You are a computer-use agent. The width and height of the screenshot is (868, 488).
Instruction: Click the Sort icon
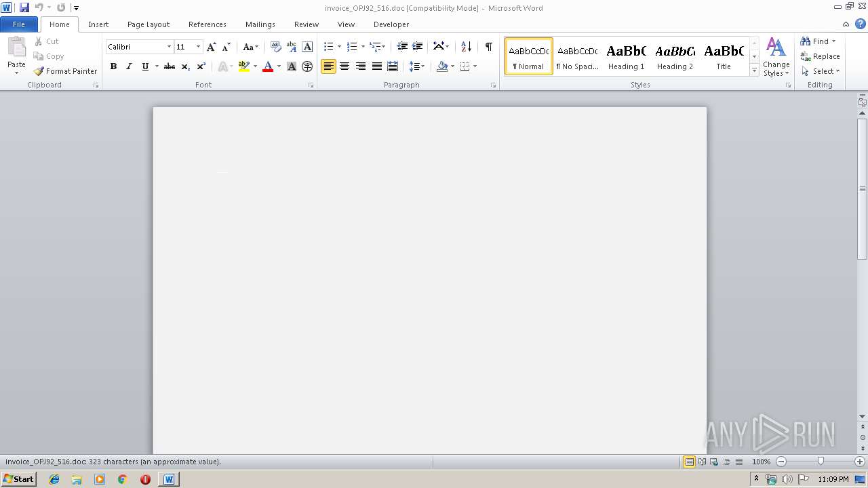click(466, 47)
